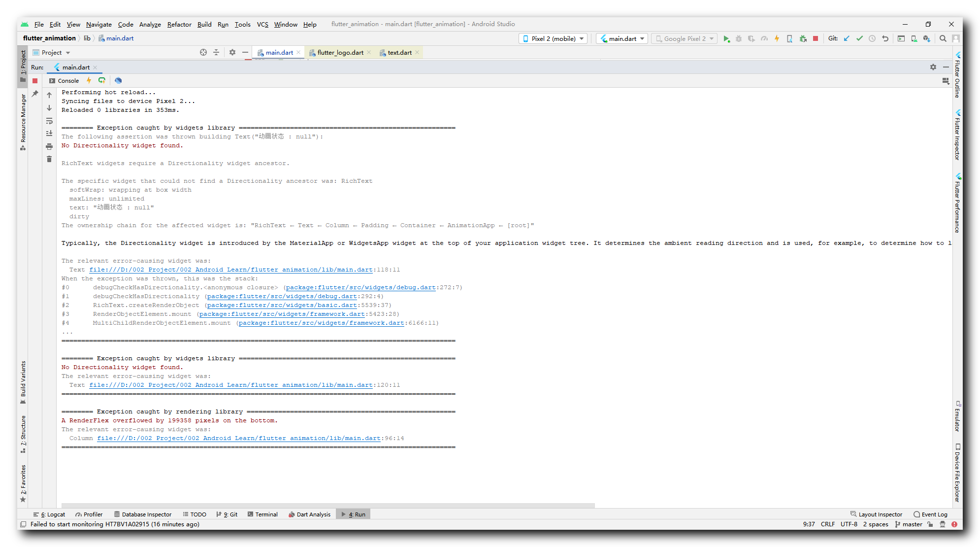Click the red Stop button in the Run panel sidebar
Screen dimensions: 980x547
(35, 80)
